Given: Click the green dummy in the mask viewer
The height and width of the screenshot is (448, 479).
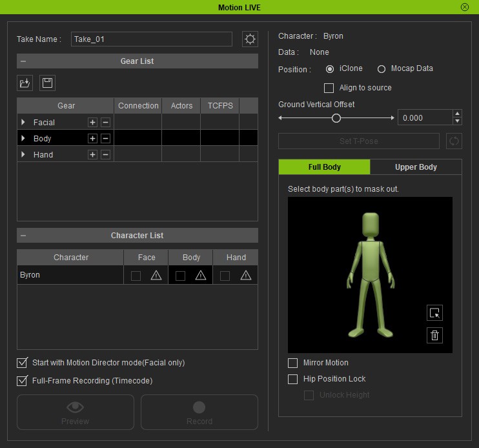Looking at the screenshot, I should pos(371,275).
